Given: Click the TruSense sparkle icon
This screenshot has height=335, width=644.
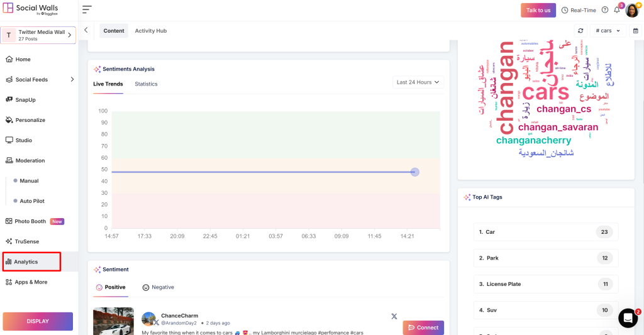Looking at the screenshot, I should point(9,241).
